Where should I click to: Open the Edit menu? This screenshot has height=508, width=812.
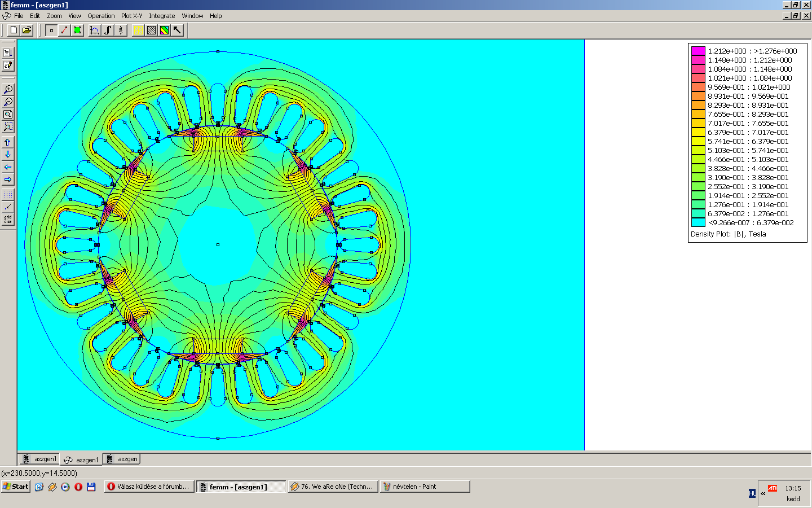coord(35,16)
